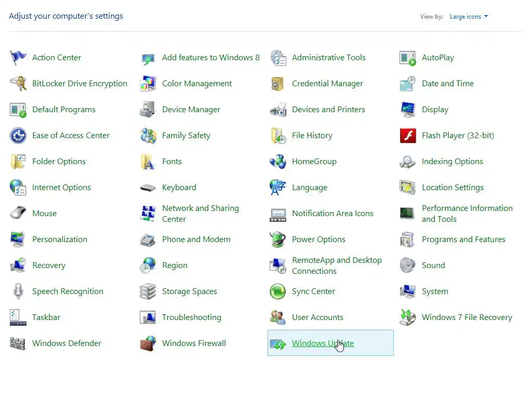Open the Folder Options icon
The image size is (532, 399).
click(18, 162)
